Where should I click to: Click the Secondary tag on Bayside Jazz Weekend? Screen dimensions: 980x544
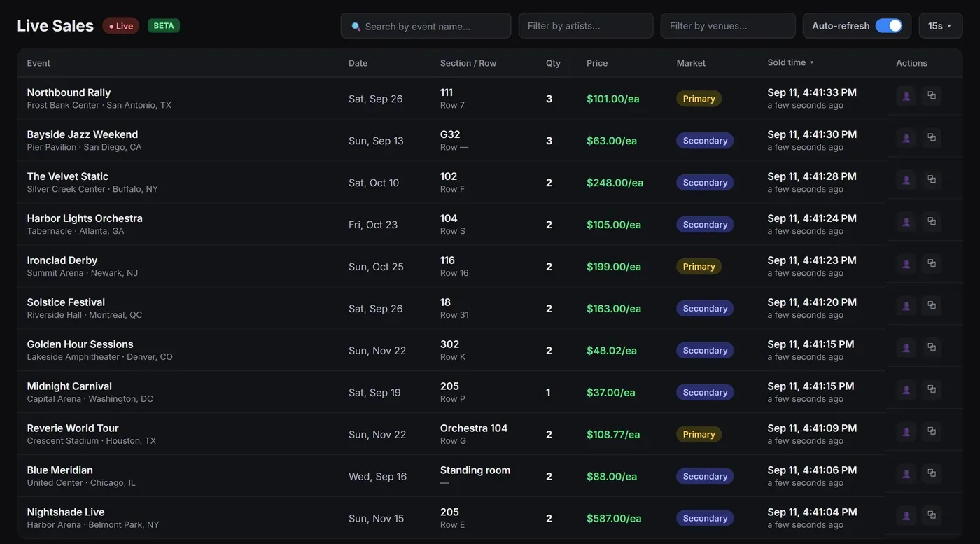click(705, 141)
